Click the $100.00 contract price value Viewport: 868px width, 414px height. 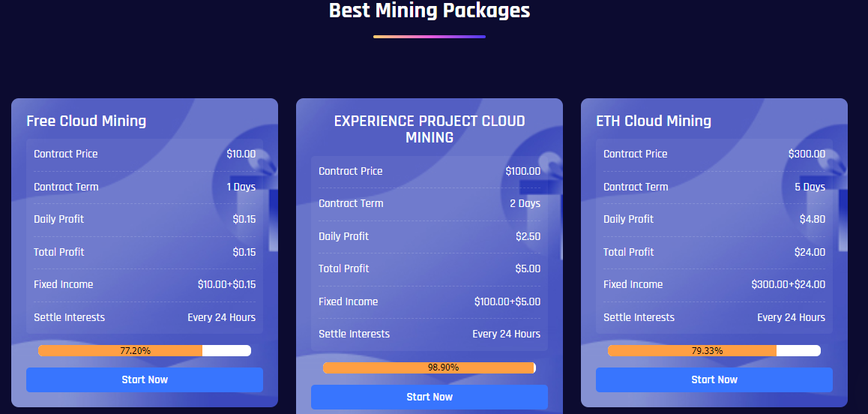pyautogui.click(x=522, y=171)
